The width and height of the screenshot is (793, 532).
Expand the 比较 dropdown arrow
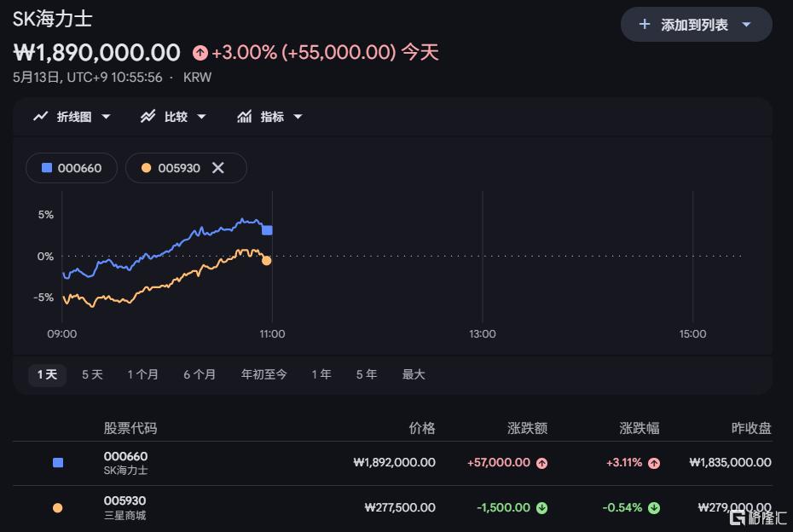(x=201, y=117)
